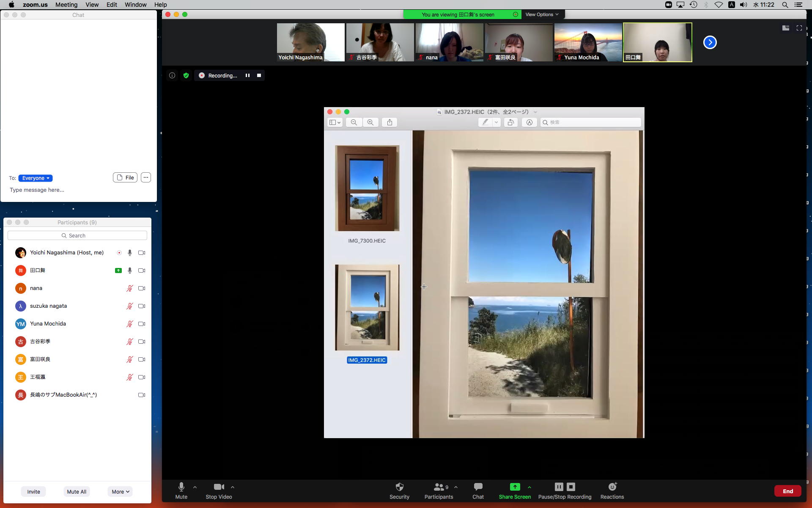Click the participants Search field
The image size is (812, 508).
point(77,235)
